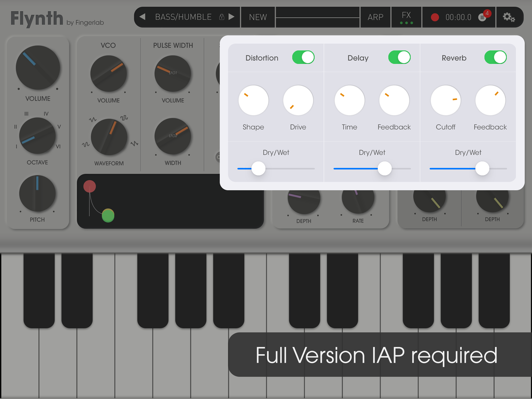The image size is (532, 399).
Task: Switch off the Reverb toggle
Action: 495,57
